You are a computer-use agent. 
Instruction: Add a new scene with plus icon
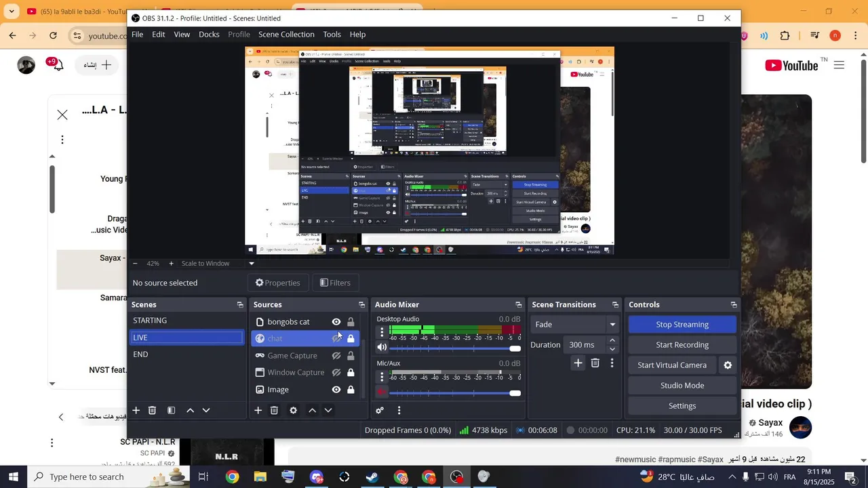click(136, 410)
